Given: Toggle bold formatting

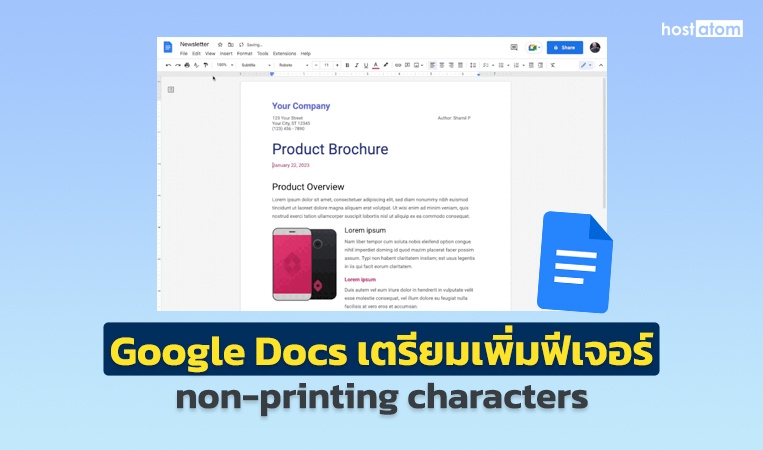Looking at the screenshot, I should [x=347, y=65].
